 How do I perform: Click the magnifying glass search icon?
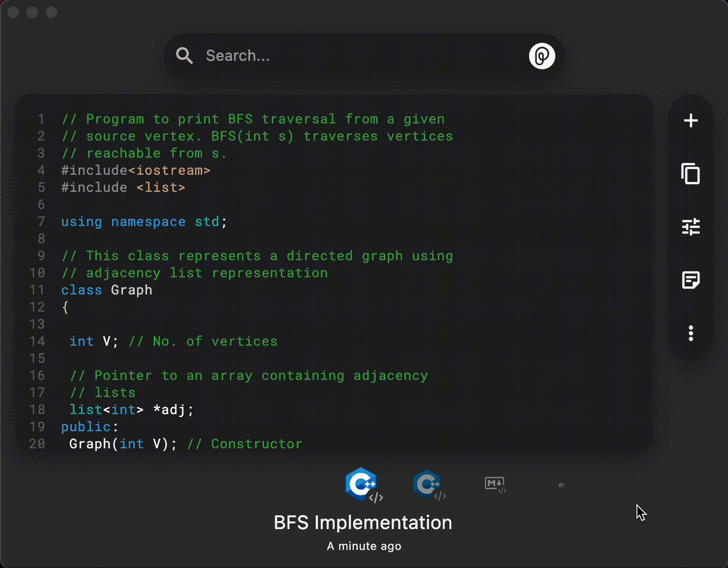(184, 56)
